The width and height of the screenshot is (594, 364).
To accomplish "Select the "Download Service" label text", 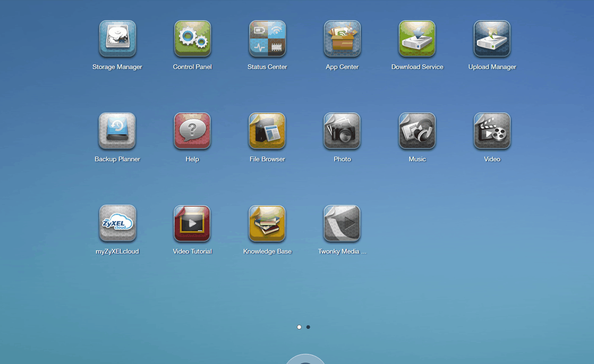I will tap(417, 67).
